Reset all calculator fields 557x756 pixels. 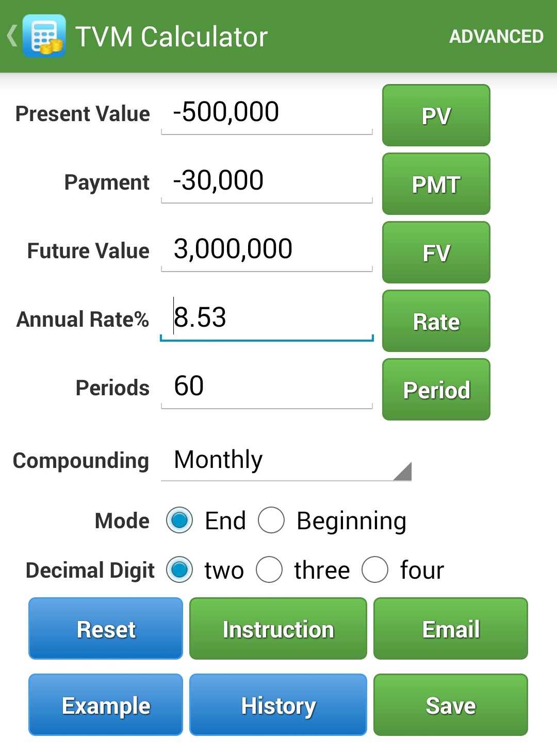point(106,629)
